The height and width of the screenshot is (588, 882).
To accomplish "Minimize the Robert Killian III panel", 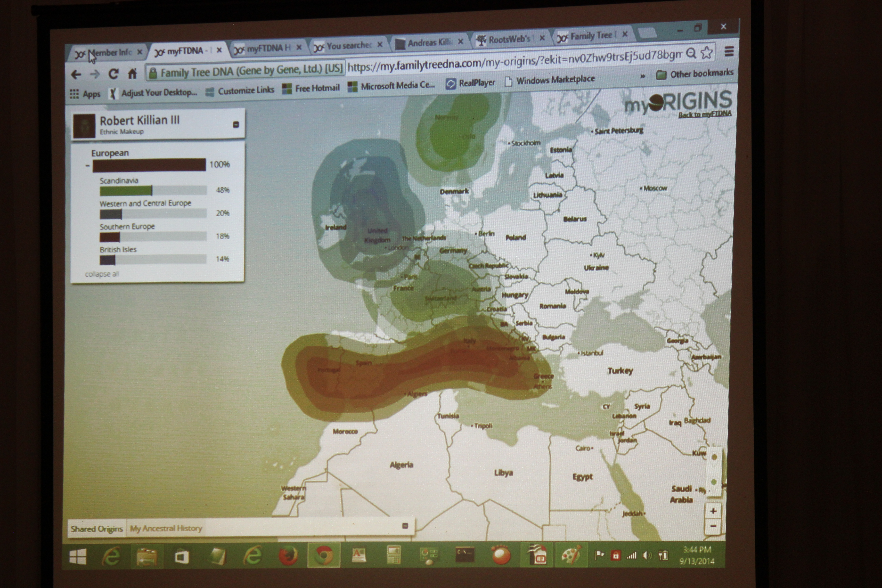I will pyautogui.click(x=236, y=125).
